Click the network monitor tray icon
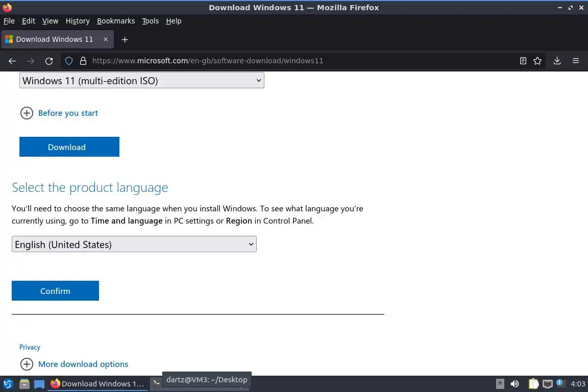This screenshot has width=588, height=392. tap(548, 384)
